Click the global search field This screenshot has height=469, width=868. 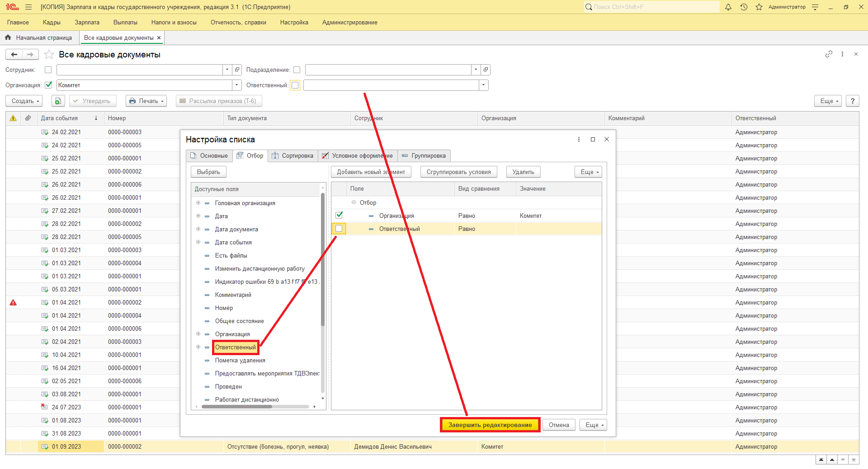[651, 7]
